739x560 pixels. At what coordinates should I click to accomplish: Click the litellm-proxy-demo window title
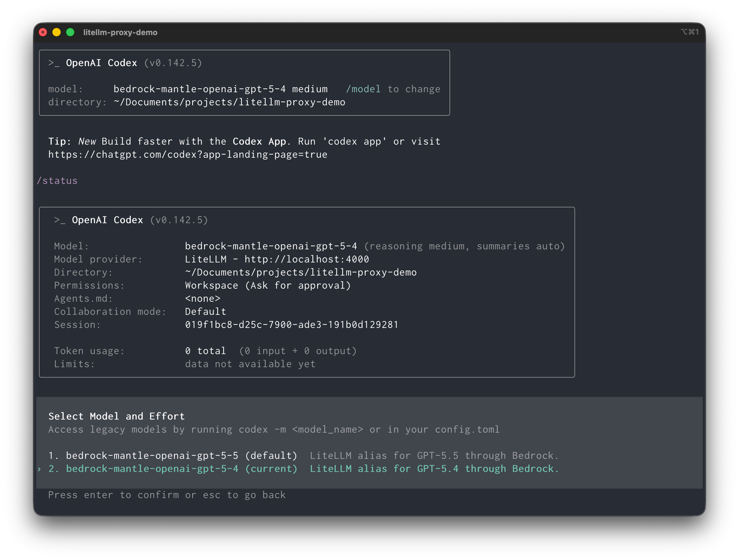120,32
